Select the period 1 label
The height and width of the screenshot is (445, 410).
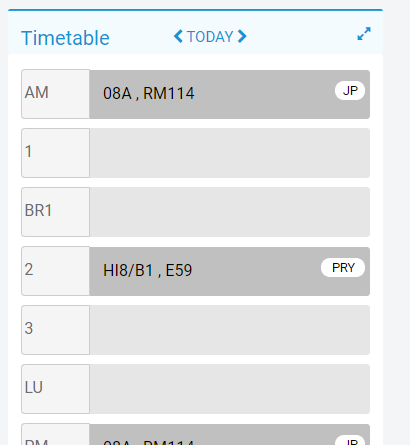56,153
